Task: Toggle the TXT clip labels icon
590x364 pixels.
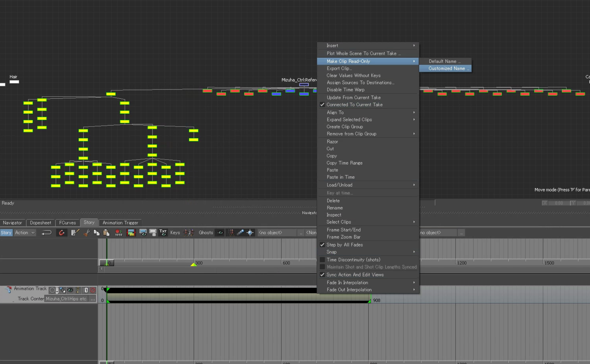Action: 163,233
